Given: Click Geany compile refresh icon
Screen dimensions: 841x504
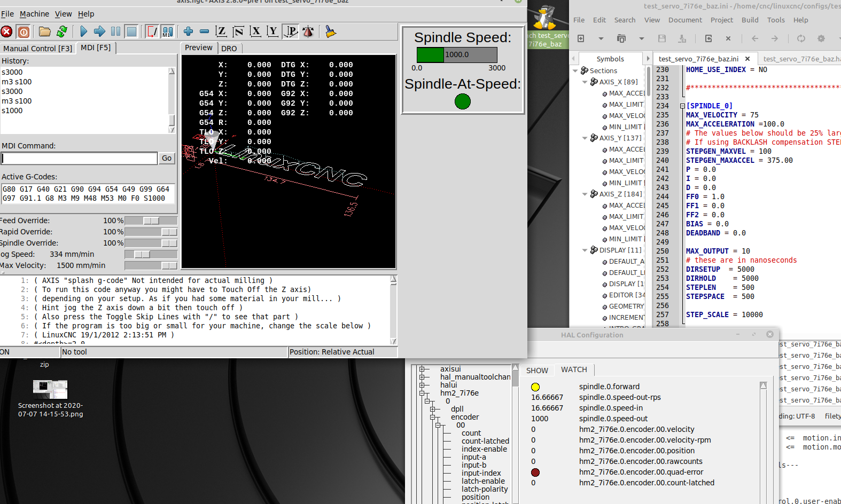Looking at the screenshot, I should pos(801,38).
